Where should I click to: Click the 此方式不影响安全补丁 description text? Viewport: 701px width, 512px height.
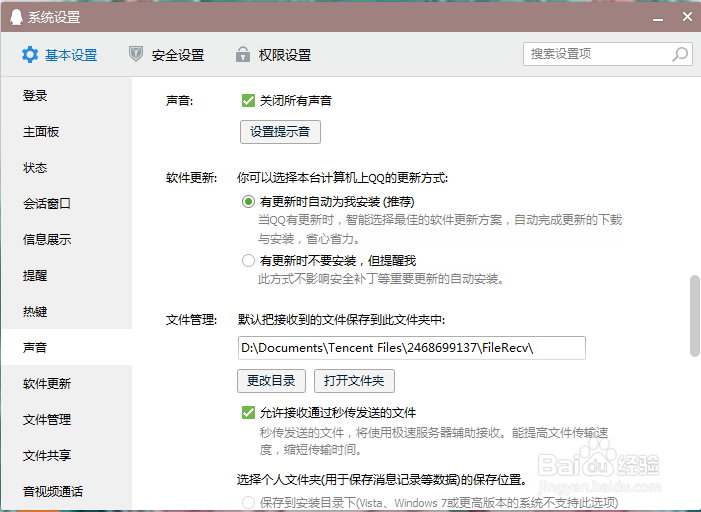tap(381, 279)
